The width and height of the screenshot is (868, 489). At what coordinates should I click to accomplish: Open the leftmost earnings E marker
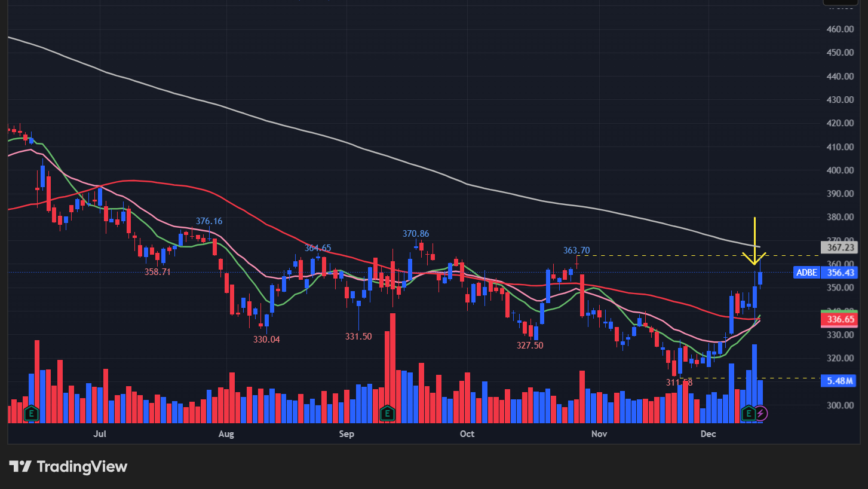tap(31, 412)
